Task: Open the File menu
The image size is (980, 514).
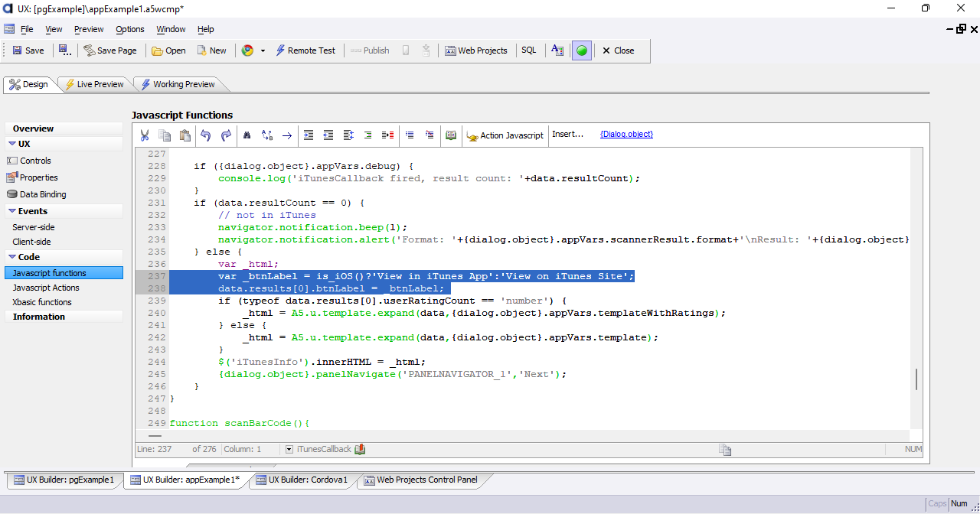Action: pos(27,29)
